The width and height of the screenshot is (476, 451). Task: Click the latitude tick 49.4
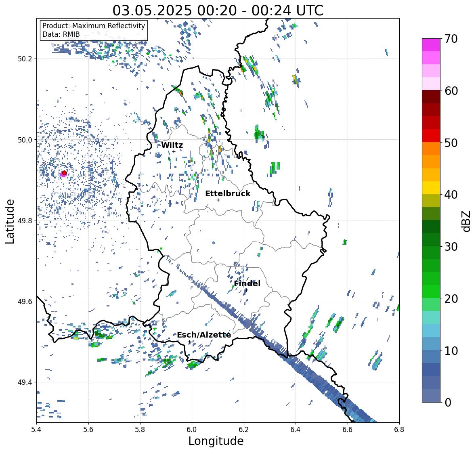(x=25, y=382)
